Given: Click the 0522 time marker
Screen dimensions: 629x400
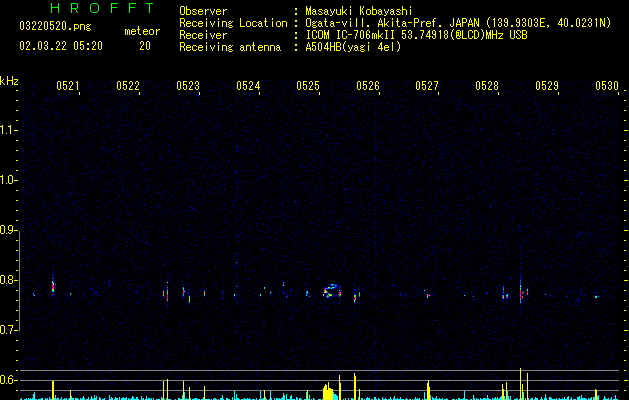Looking at the screenshot, I should pyautogui.click(x=128, y=86).
